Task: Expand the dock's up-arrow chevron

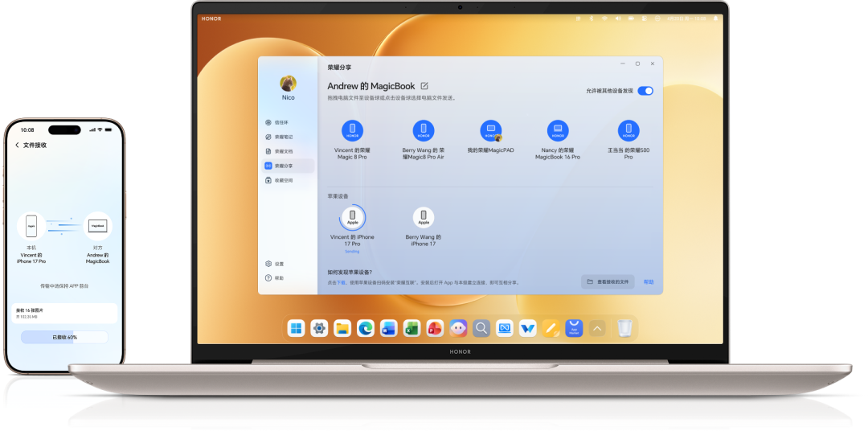Action: pos(596,329)
